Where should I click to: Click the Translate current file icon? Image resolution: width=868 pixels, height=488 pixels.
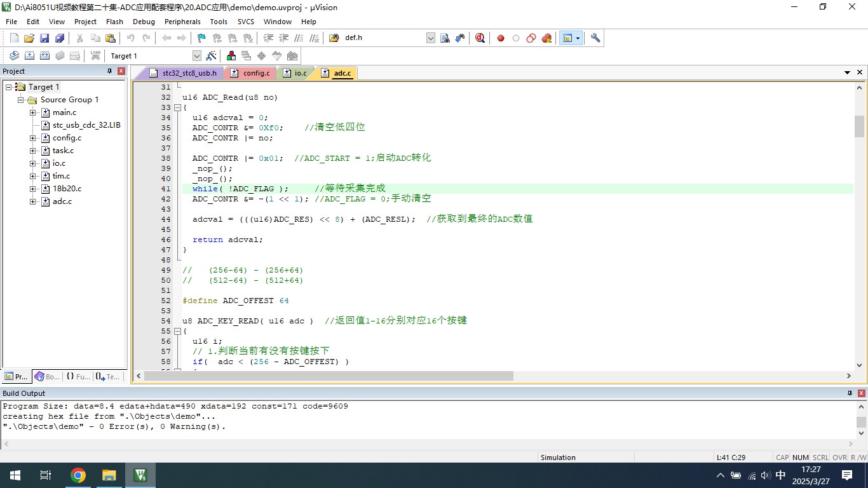[x=14, y=56]
